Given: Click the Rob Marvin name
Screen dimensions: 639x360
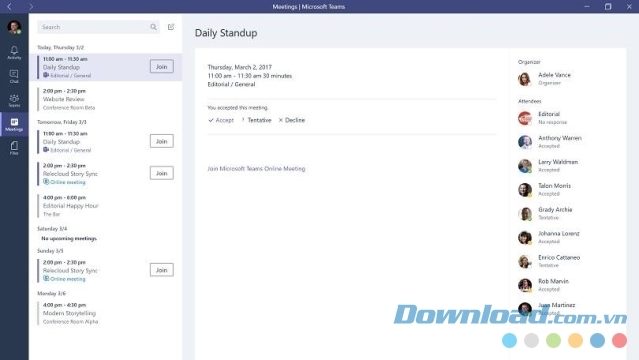Looking at the screenshot, I should coord(553,281).
